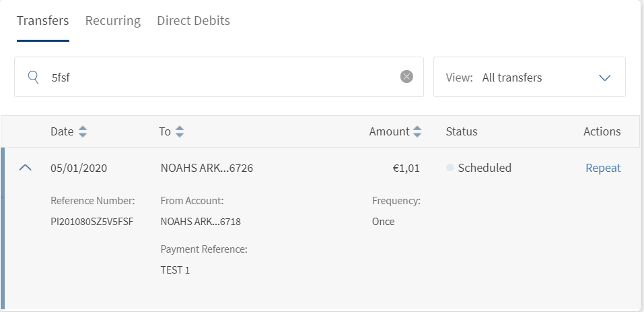644x312 pixels.
Task: Click the payment reference TEST 1
Action: (x=175, y=270)
